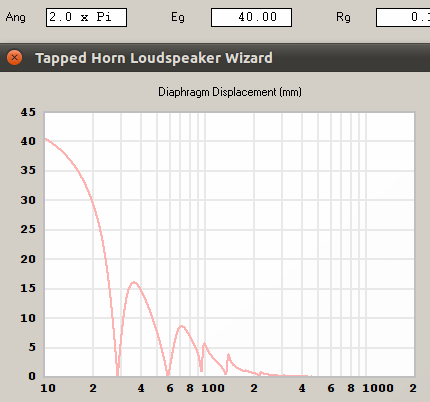Click the 1000 label on frequency axis
Image resolution: width=430 pixels, height=402 pixels.
[378, 388]
